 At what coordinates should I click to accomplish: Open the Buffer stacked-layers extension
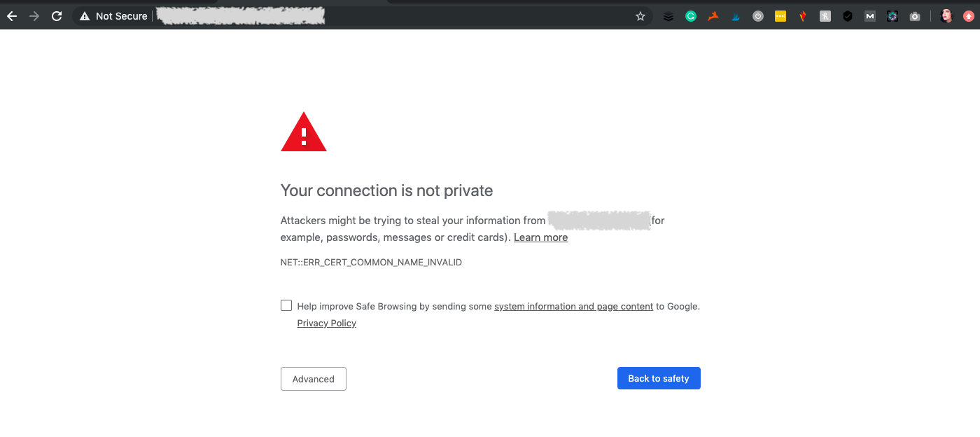(668, 16)
